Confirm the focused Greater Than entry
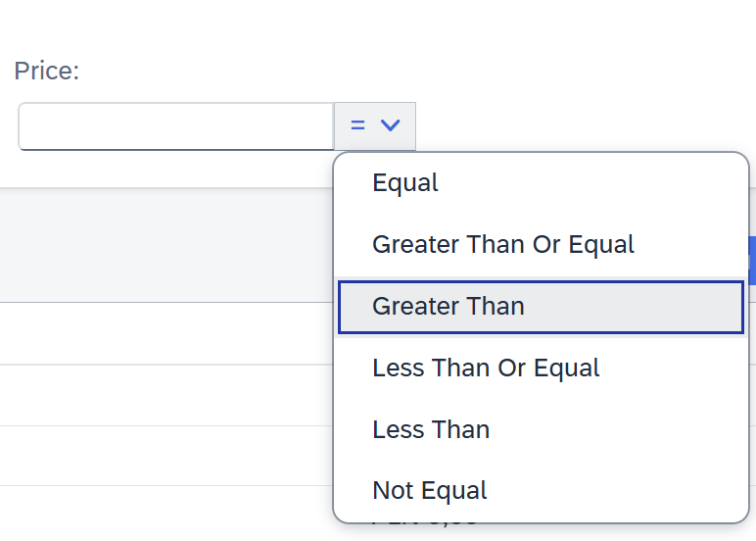This screenshot has width=756, height=541. 449,306
